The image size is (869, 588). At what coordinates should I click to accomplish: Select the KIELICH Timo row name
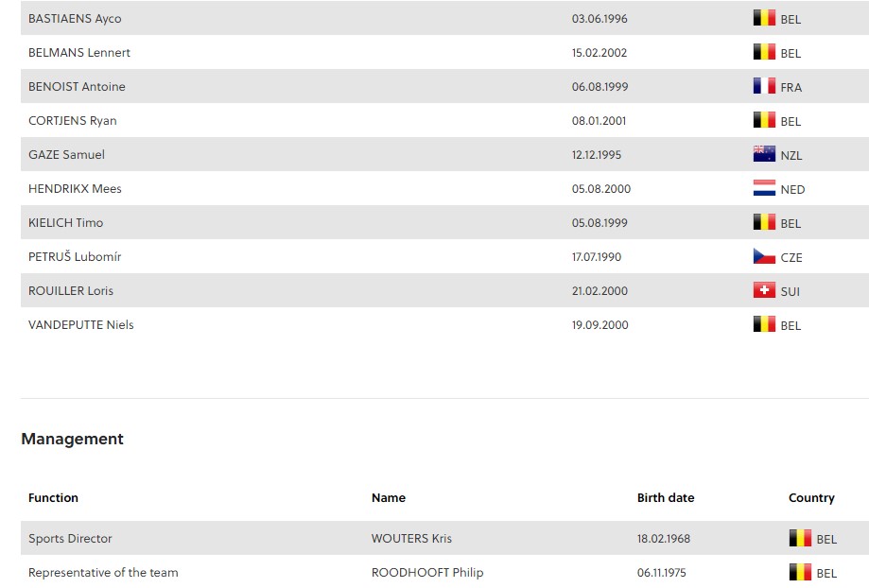click(x=66, y=223)
